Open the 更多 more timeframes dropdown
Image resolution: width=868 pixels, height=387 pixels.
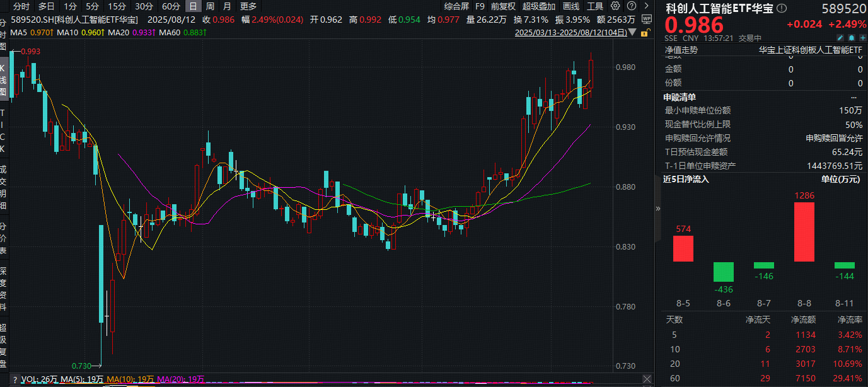(x=248, y=6)
